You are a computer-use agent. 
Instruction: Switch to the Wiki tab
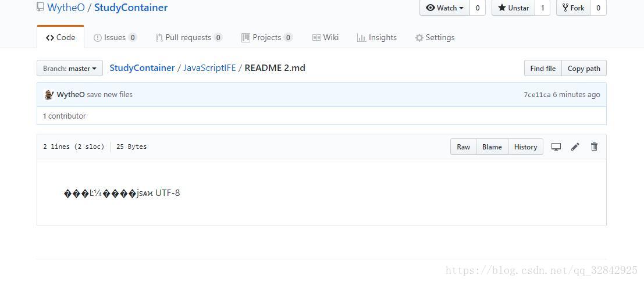pyautogui.click(x=325, y=37)
